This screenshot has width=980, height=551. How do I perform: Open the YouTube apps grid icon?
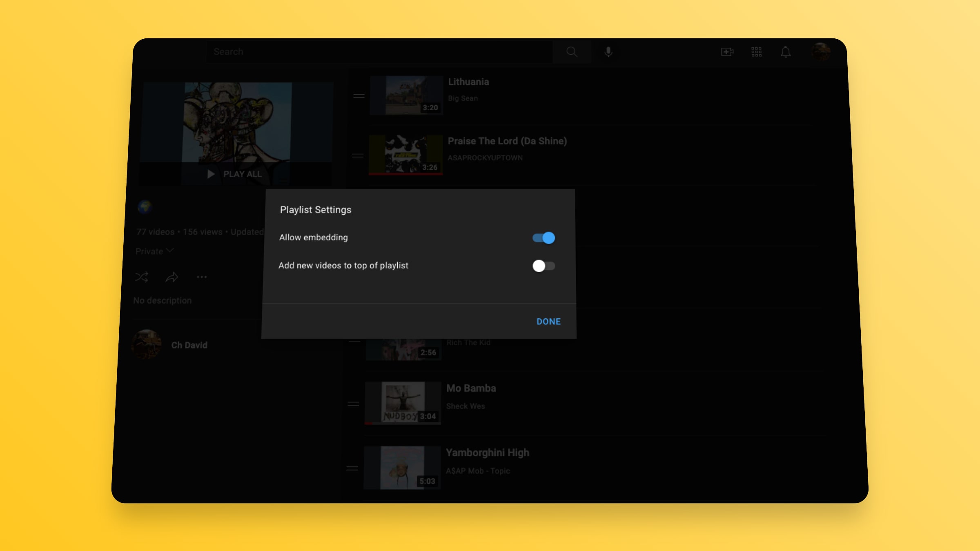[x=756, y=52]
